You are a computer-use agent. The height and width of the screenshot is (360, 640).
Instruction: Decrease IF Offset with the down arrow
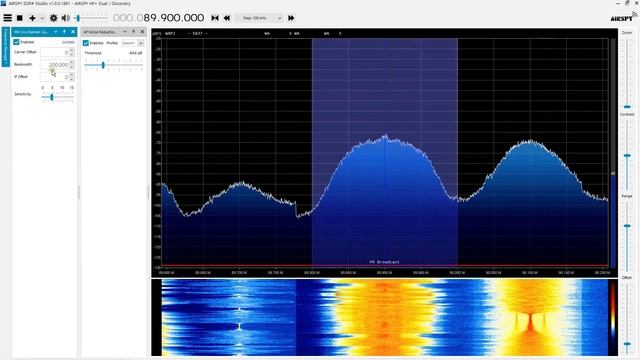72,79
